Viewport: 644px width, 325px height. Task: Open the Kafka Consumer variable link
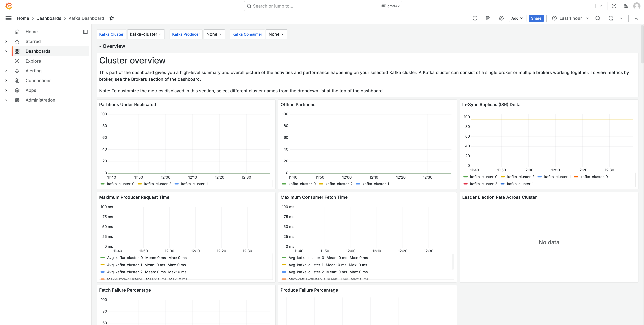pyautogui.click(x=247, y=34)
